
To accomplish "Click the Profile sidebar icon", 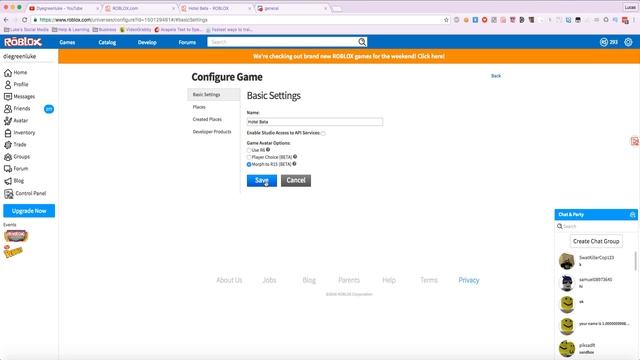I will pyautogui.click(x=8, y=84).
